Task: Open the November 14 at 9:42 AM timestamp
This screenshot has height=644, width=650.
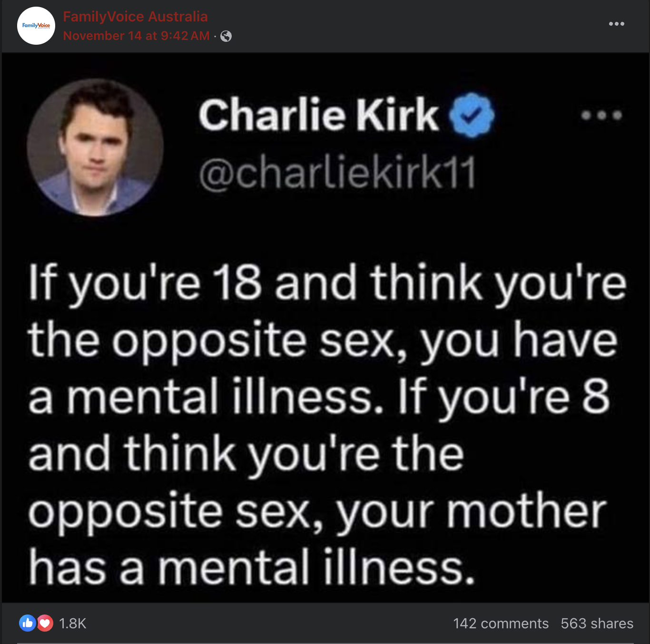Action: coord(136,36)
